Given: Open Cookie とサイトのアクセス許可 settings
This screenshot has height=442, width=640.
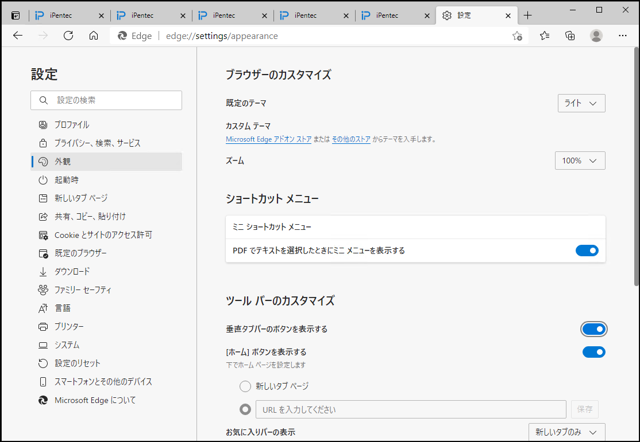Looking at the screenshot, I should pos(106,235).
